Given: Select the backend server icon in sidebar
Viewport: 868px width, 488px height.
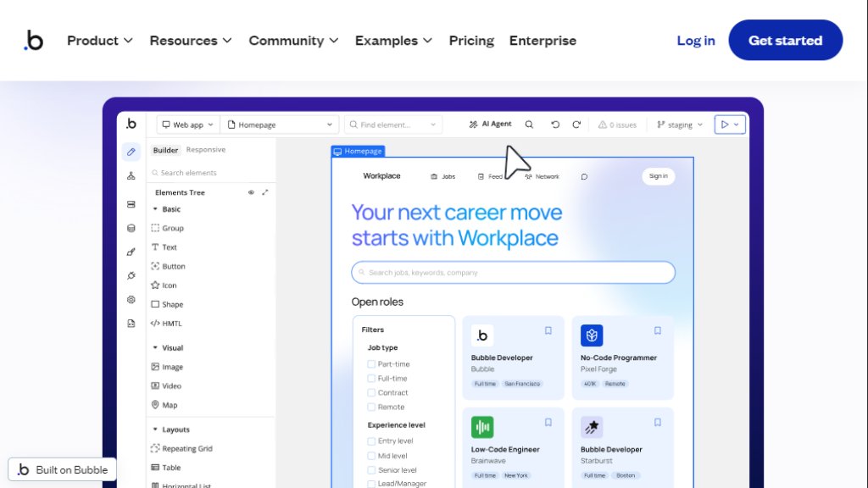Looking at the screenshot, I should 131,204.
